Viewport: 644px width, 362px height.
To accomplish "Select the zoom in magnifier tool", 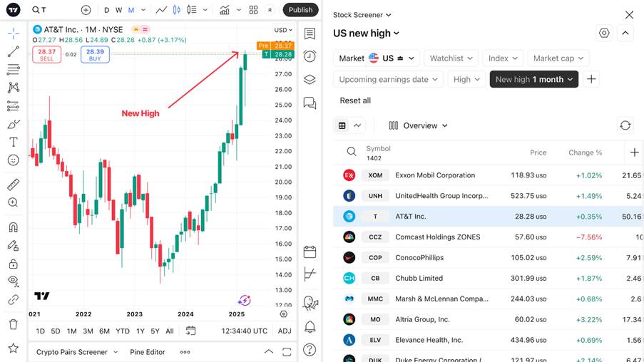I will click(x=13, y=202).
